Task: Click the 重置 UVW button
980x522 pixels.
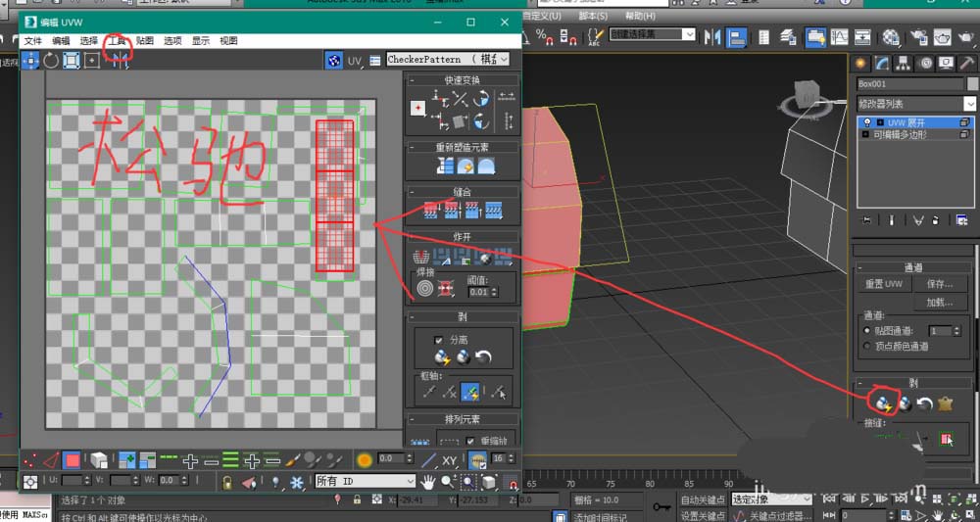Action: pyautogui.click(x=884, y=284)
